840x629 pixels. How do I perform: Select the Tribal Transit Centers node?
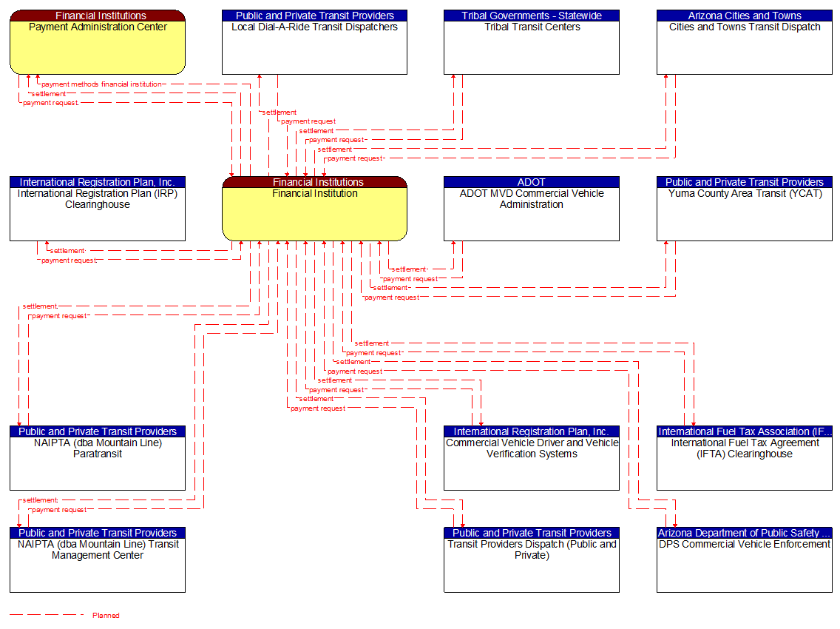[531, 41]
